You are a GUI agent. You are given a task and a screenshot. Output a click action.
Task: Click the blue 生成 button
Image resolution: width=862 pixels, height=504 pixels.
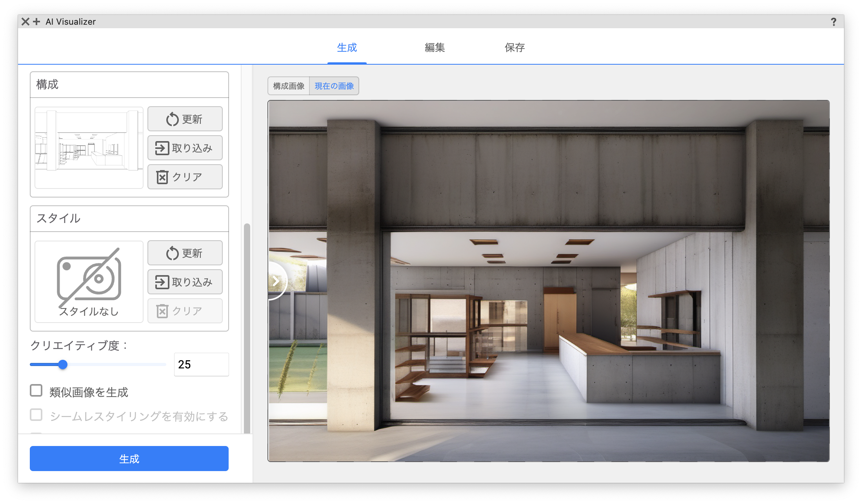[x=129, y=459]
